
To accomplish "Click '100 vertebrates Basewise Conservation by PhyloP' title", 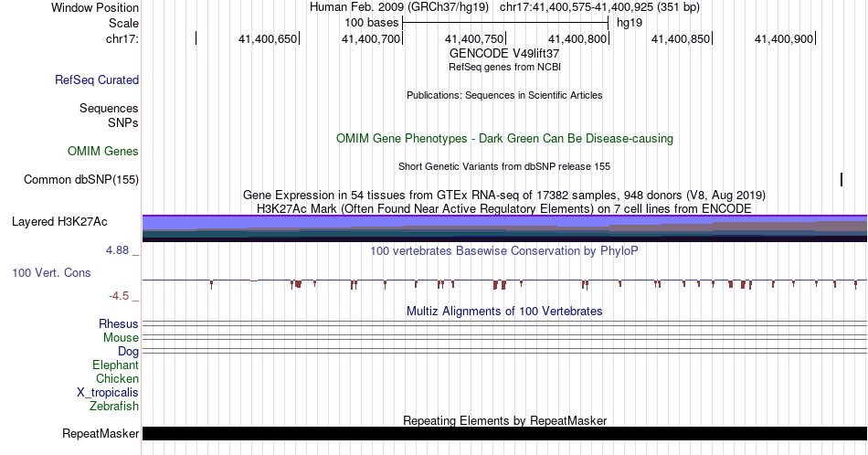I will pyautogui.click(x=504, y=250).
